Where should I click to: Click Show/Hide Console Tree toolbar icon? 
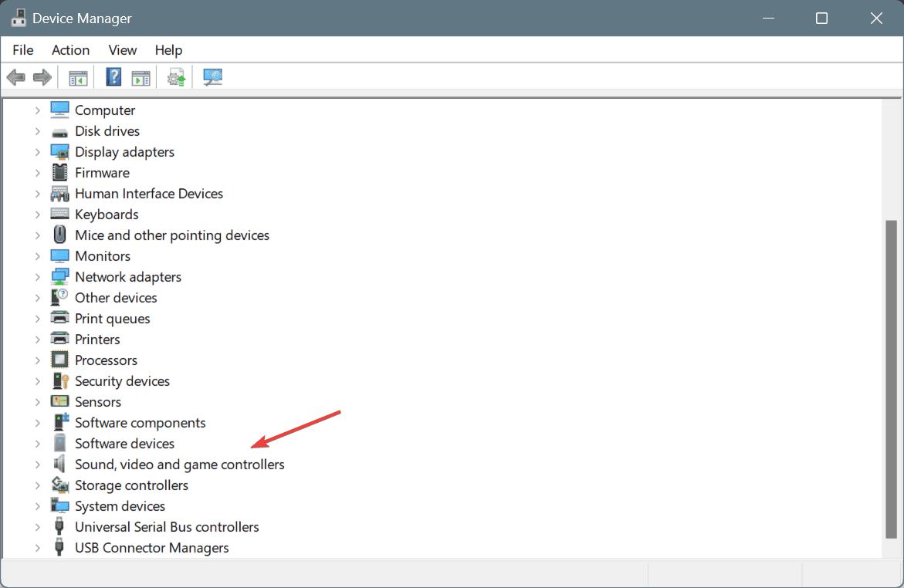pyautogui.click(x=78, y=77)
